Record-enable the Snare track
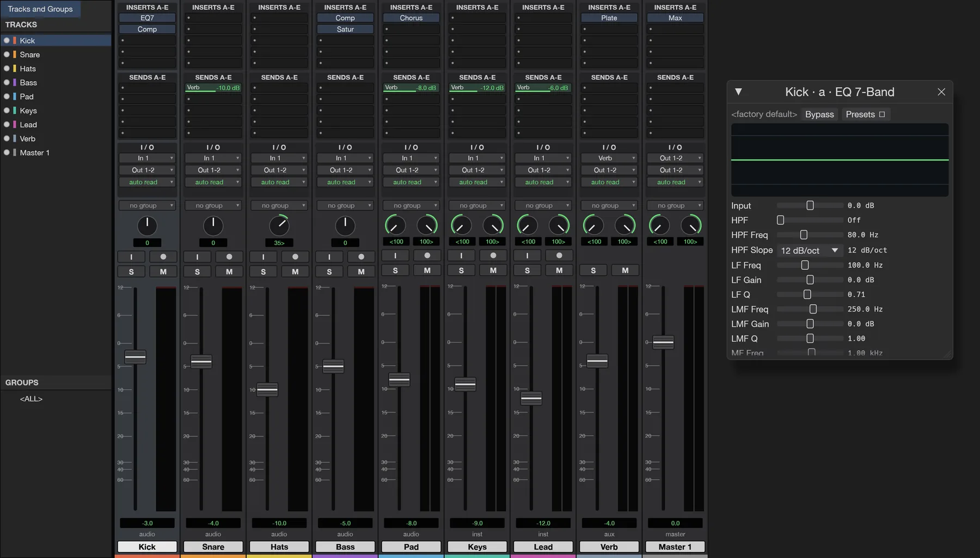The image size is (980, 558). click(x=229, y=256)
